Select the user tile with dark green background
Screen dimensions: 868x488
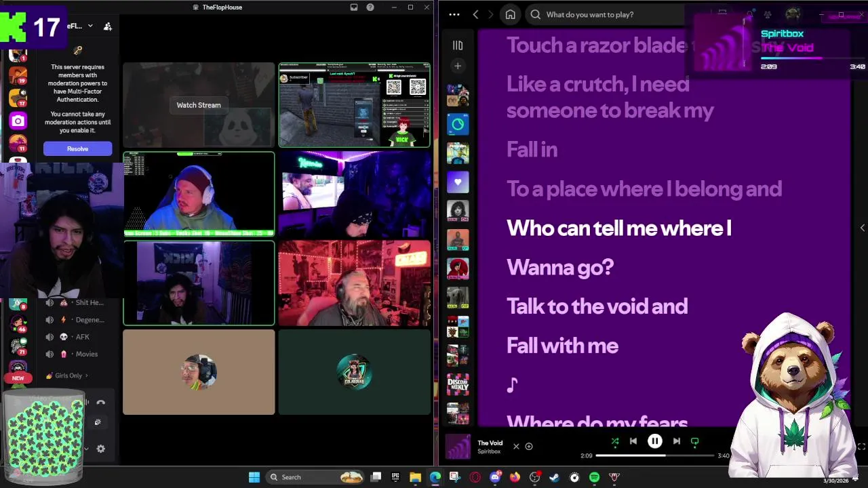coord(354,371)
